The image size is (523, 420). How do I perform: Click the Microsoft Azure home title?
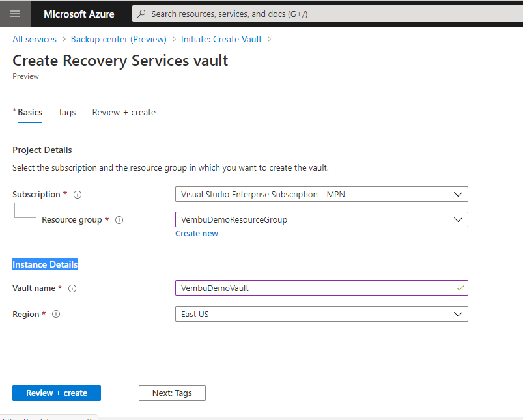point(79,14)
